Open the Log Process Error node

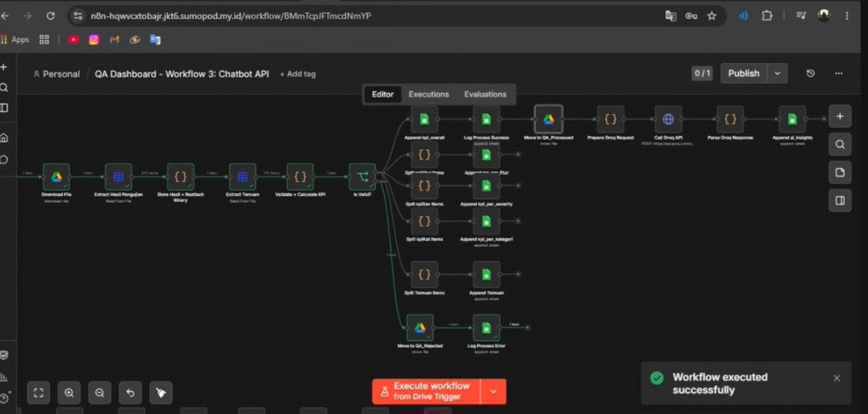[487, 328]
